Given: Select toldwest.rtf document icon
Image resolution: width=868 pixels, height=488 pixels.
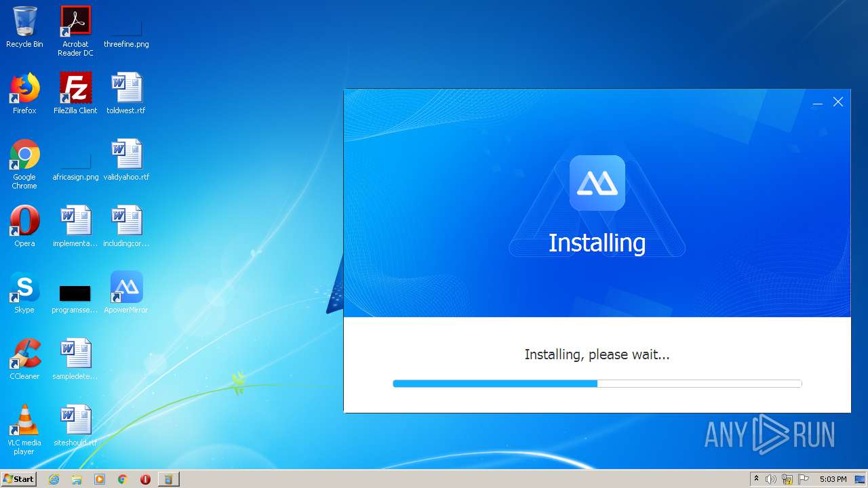Looking at the screenshot, I should coord(126,94).
